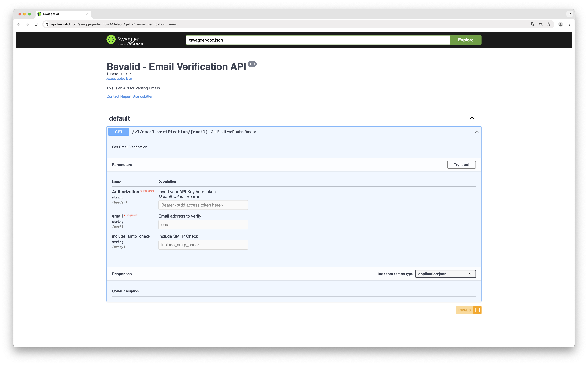Click the 1.0 version badge
The height and width of the screenshot is (365, 588).
click(x=252, y=64)
